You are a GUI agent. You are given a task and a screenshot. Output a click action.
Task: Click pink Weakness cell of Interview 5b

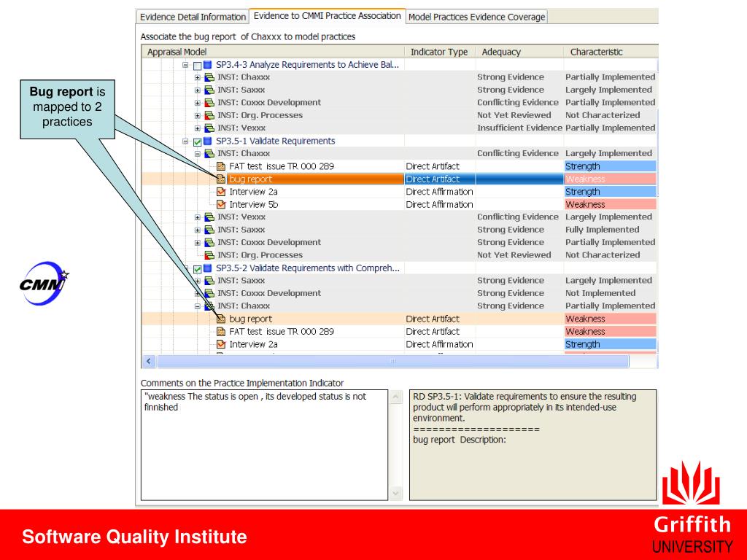coord(611,204)
